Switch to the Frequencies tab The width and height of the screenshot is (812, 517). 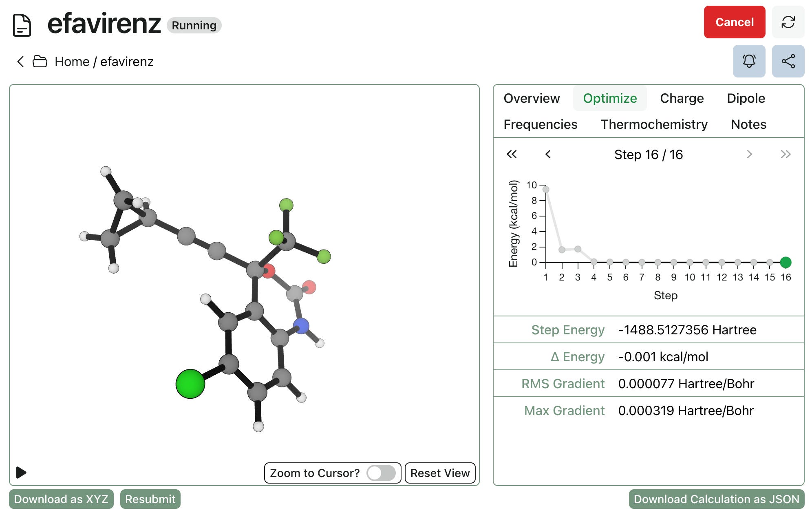click(x=540, y=124)
